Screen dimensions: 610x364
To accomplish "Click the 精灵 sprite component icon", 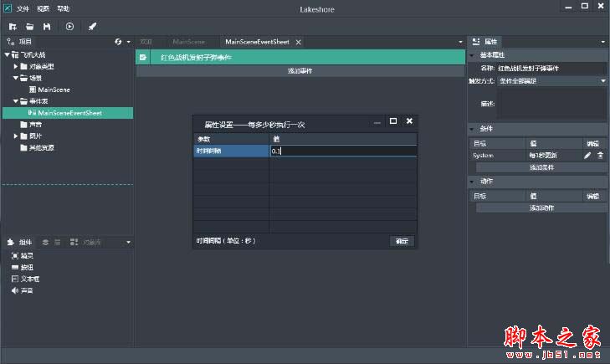I will pos(15,255).
